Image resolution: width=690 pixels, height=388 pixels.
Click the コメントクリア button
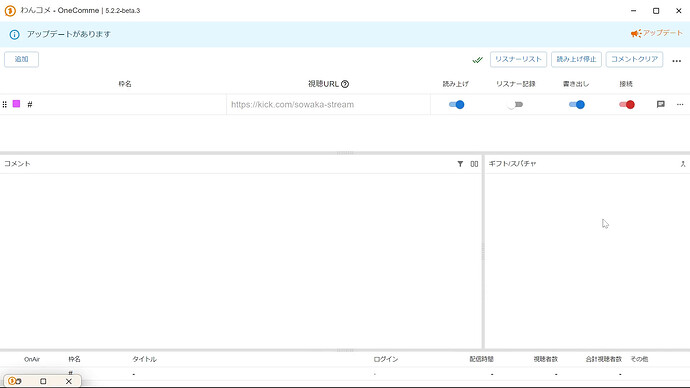(634, 59)
